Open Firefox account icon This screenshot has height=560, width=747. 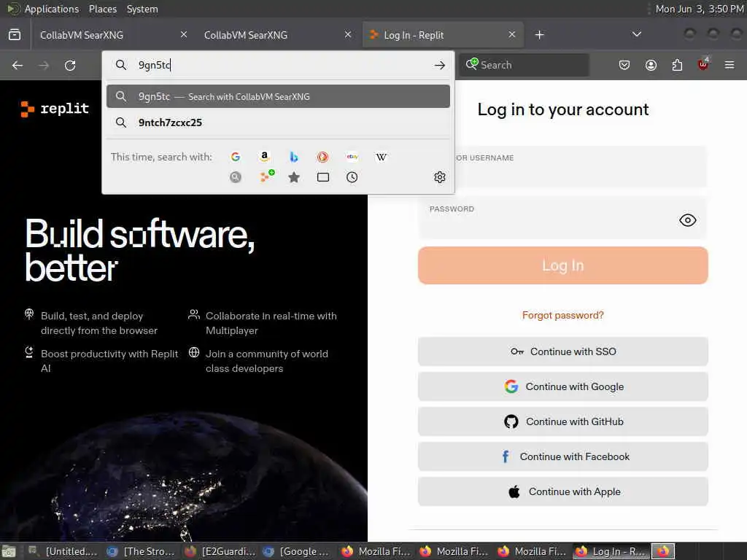pyautogui.click(x=651, y=65)
